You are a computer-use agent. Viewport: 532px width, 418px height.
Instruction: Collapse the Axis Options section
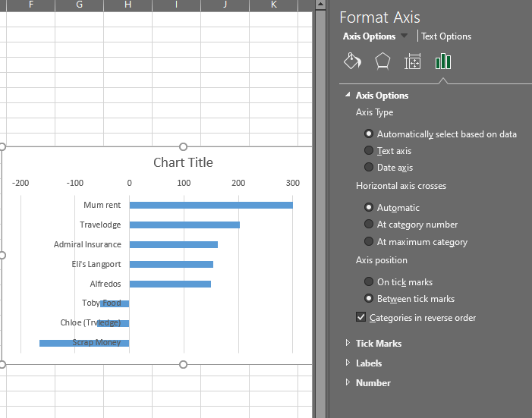(348, 95)
